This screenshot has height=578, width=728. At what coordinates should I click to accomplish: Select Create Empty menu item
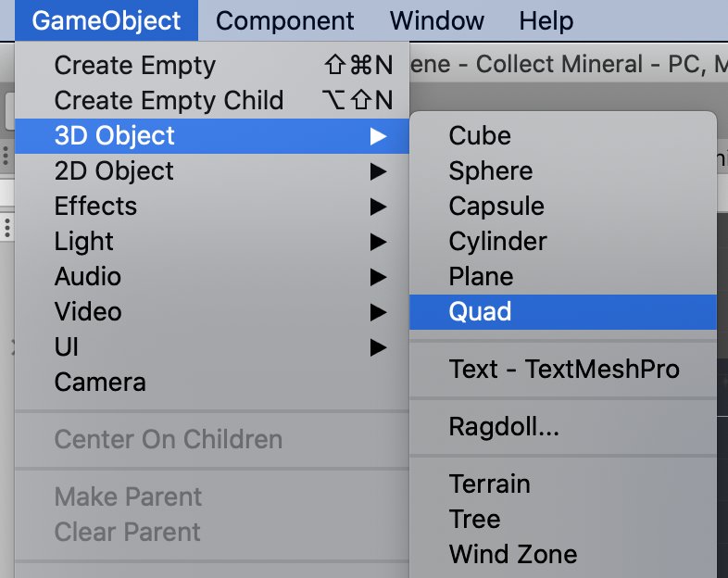(x=134, y=66)
